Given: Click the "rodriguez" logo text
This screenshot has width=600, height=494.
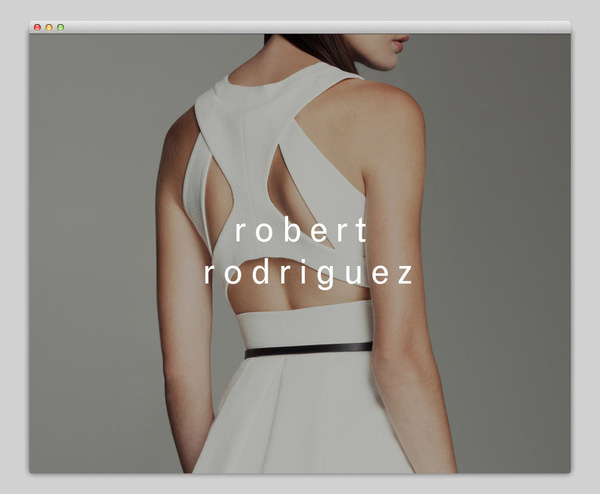Looking at the screenshot, I should coord(308,273).
